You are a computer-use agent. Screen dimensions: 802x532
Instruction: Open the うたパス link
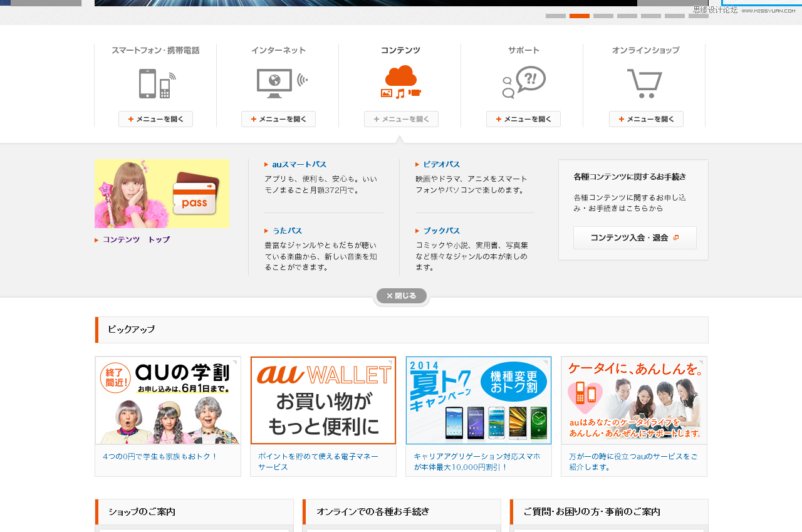(287, 231)
